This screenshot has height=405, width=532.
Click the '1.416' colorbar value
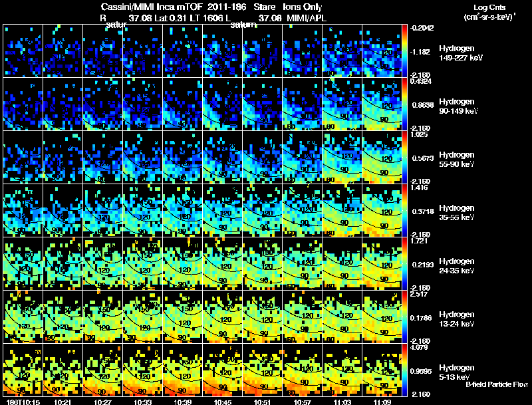(x=419, y=188)
